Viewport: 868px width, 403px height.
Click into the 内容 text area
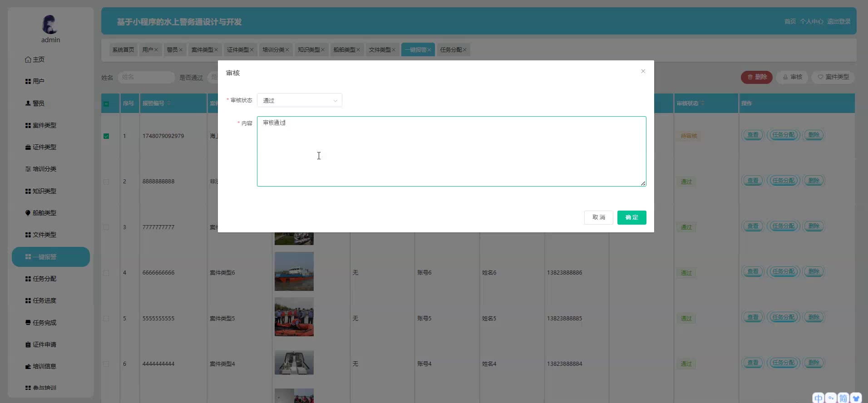[451, 151]
